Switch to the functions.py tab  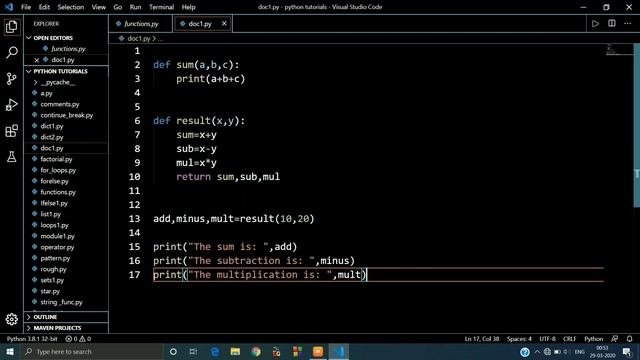141,24
